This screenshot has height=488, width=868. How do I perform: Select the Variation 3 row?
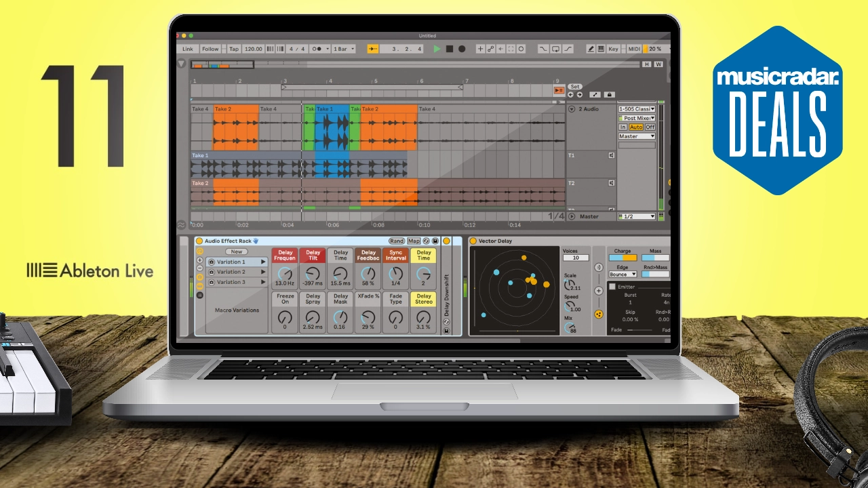tap(237, 282)
